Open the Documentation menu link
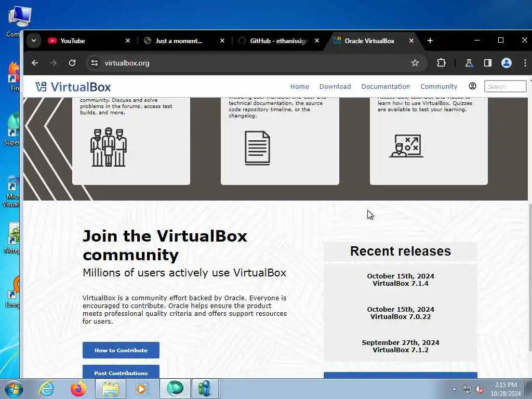 point(385,87)
